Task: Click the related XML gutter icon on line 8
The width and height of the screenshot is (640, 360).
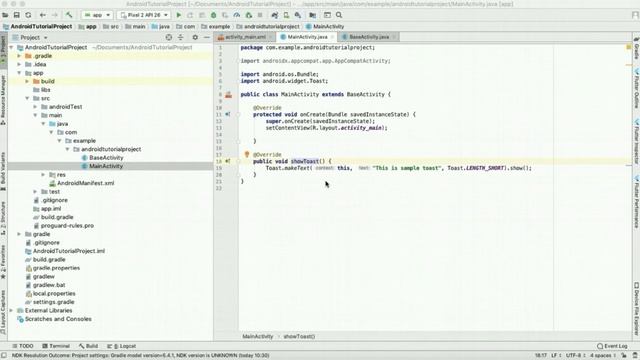Action: pyautogui.click(x=229, y=95)
